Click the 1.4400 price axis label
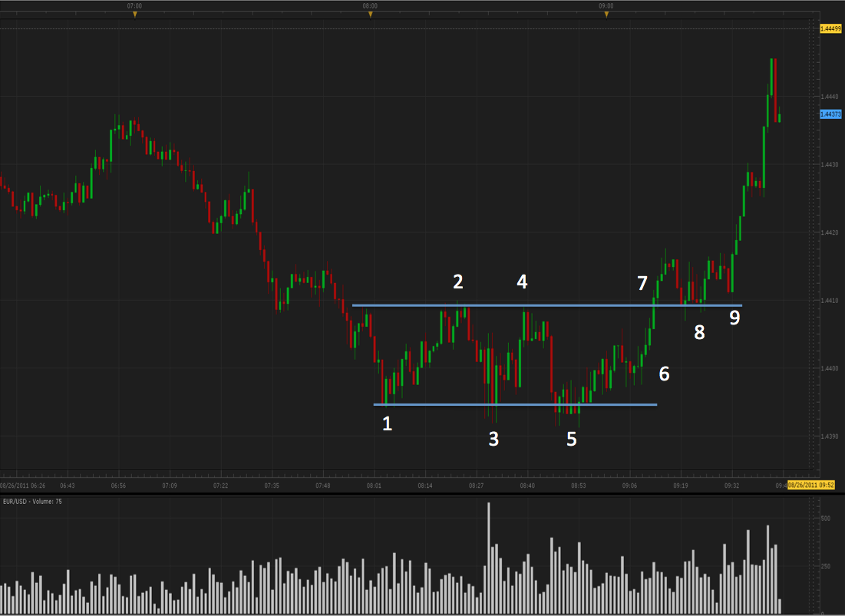The width and height of the screenshot is (845, 616). pos(830,368)
